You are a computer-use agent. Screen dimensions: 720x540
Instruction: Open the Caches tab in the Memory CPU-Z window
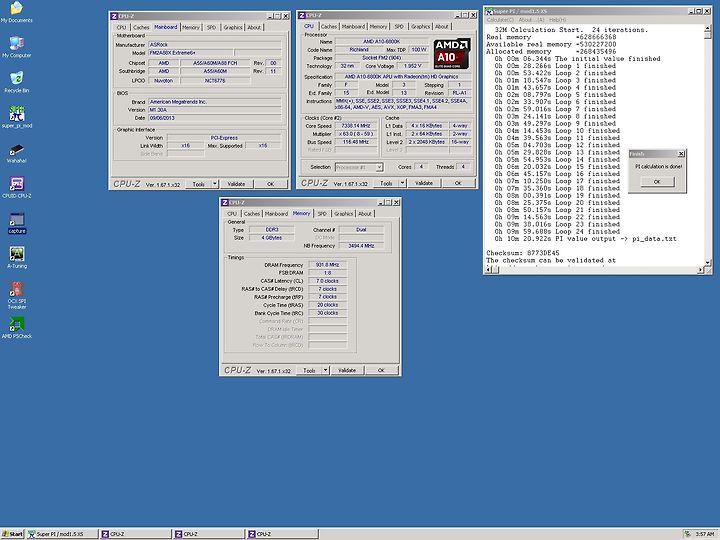252,214
